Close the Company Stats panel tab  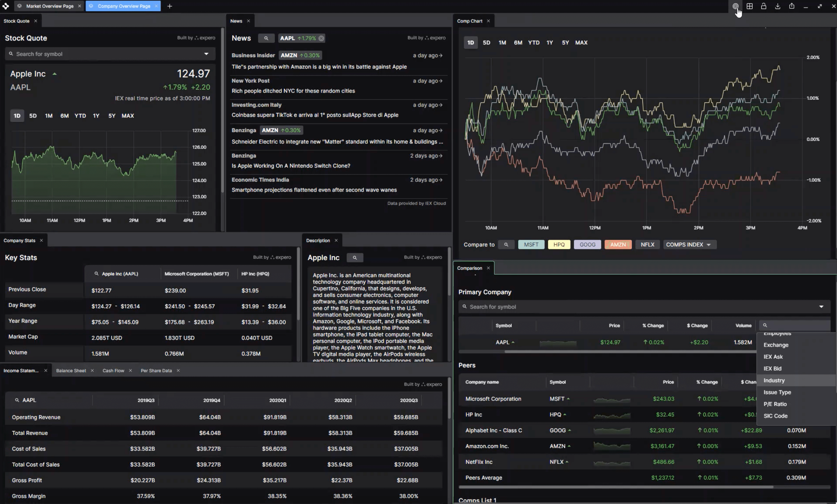pyautogui.click(x=41, y=240)
